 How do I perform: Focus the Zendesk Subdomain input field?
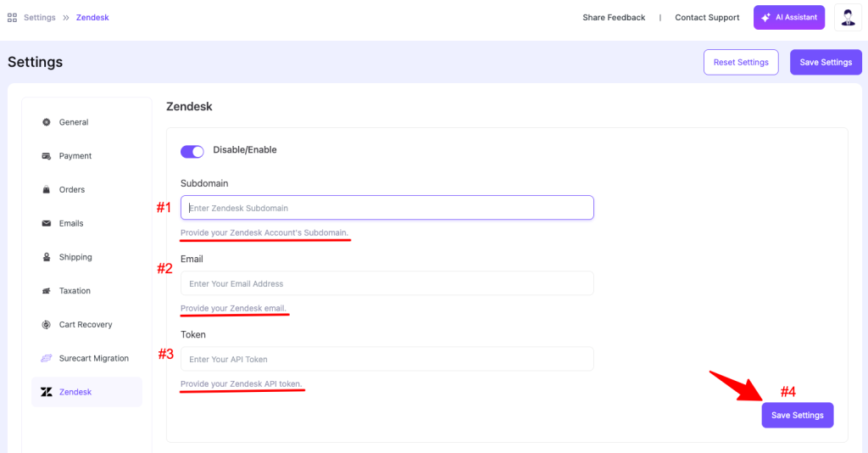387,208
